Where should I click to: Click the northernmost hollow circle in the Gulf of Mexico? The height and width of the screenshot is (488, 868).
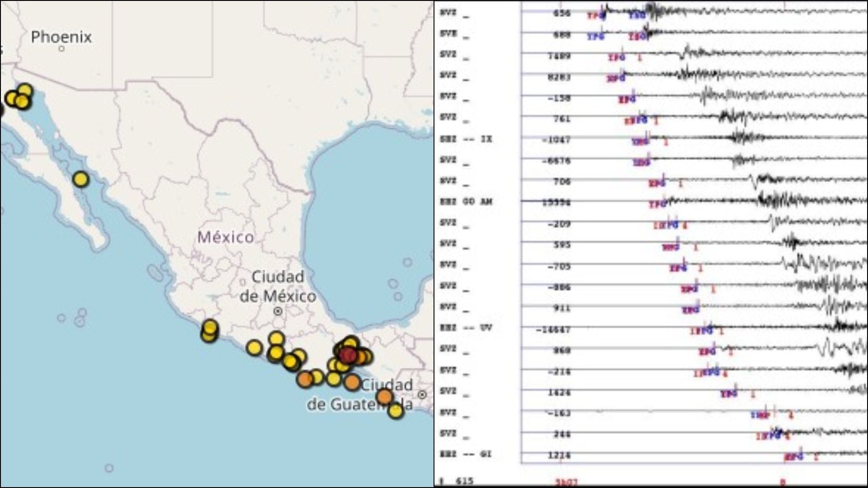pyautogui.click(x=408, y=262)
